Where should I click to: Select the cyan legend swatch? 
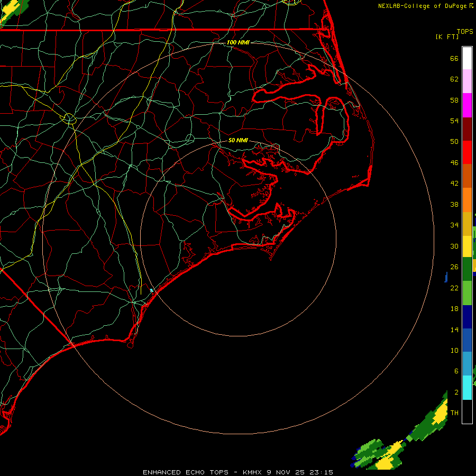click(467, 388)
